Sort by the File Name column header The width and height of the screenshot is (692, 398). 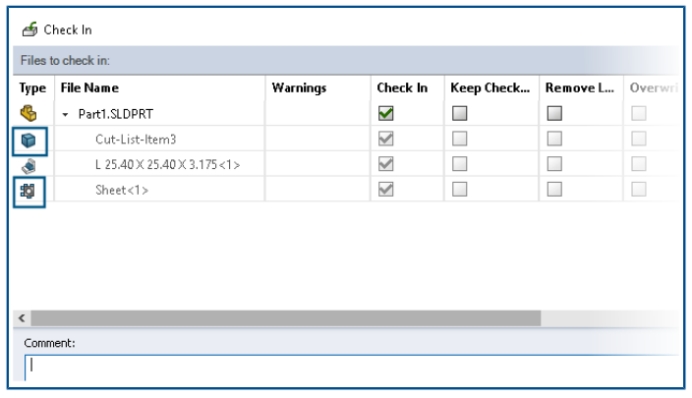click(x=90, y=88)
